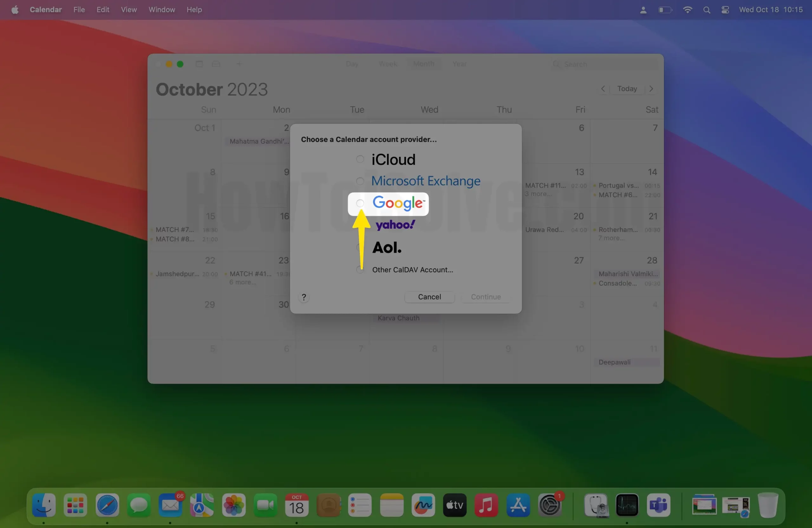This screenshot has height=528, width=812.
Task: Open the View menu
Action: [x=129, y=10]
